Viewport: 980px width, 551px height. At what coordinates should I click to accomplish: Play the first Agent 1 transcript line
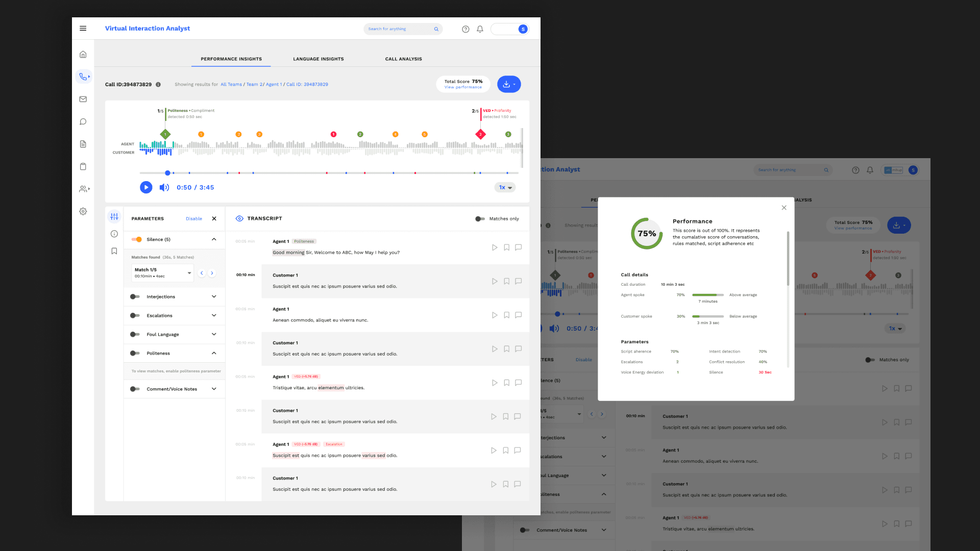tap(495, 247)
